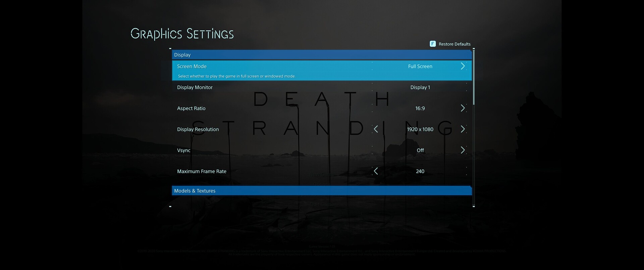Select the Aspect Ratio setting row
644x270 pixels.
[x=322, y=108]
